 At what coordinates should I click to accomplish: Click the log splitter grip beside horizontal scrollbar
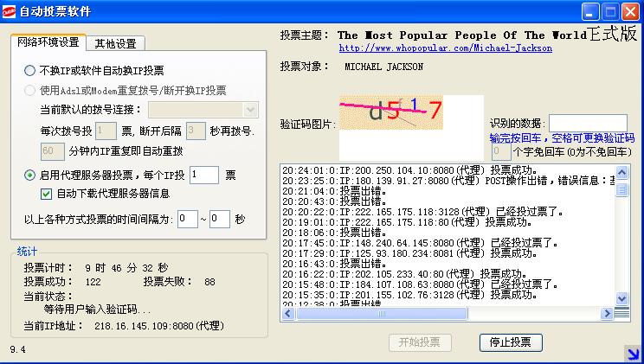click(x=621, y=314)
